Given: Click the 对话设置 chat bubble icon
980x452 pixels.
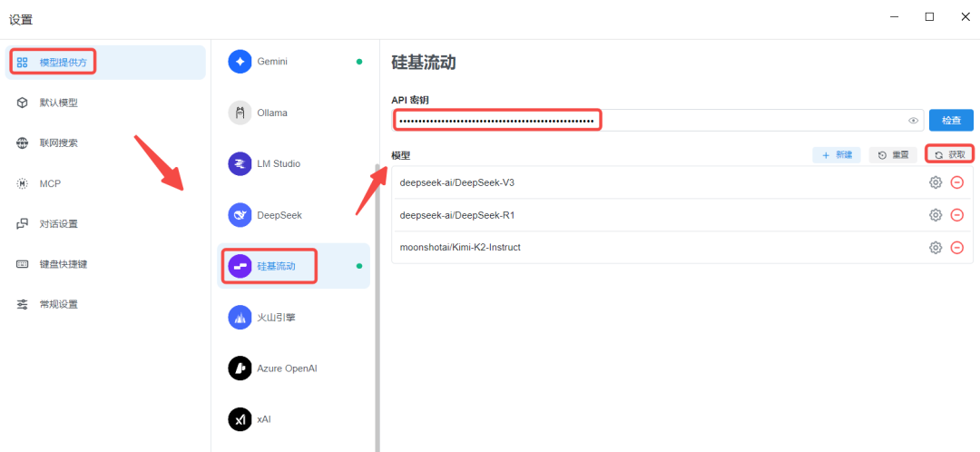Looking at the screenshot, I should tap(23, 224).
